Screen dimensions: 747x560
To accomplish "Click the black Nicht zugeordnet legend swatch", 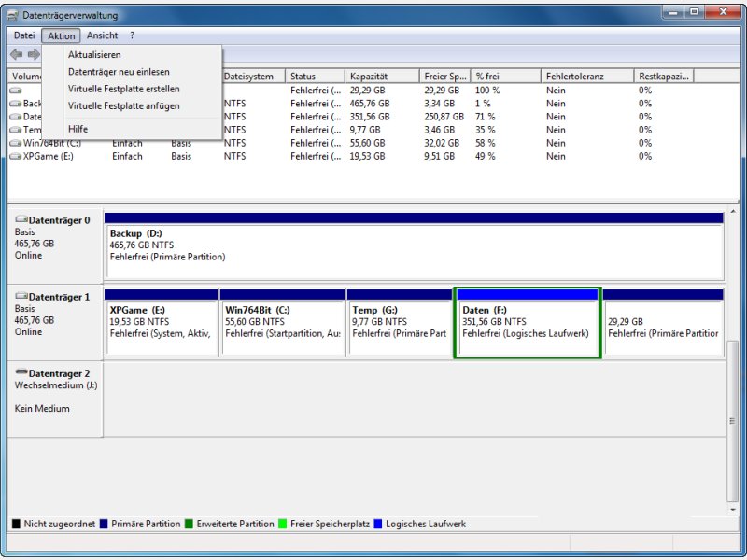I will coord(16,524).
